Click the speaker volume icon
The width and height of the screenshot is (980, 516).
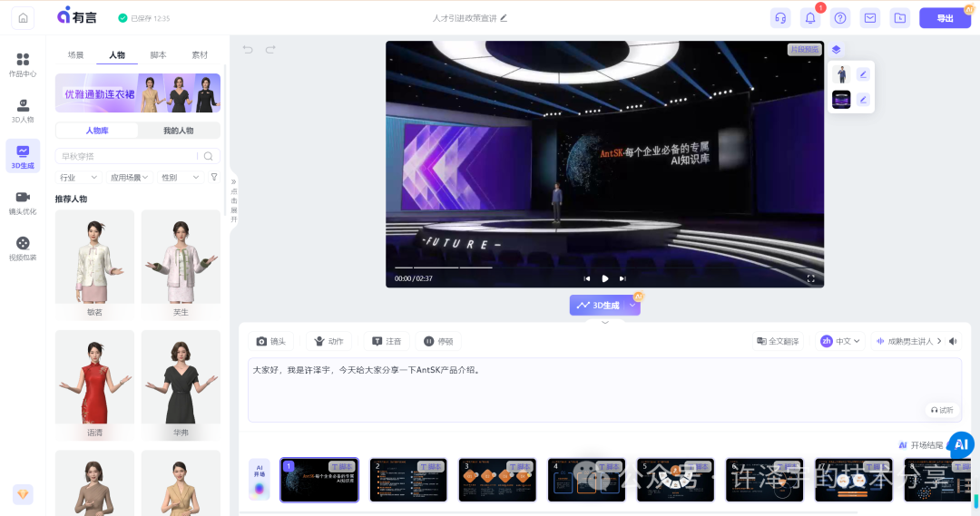pyautogui.click(x=953, y=341)
